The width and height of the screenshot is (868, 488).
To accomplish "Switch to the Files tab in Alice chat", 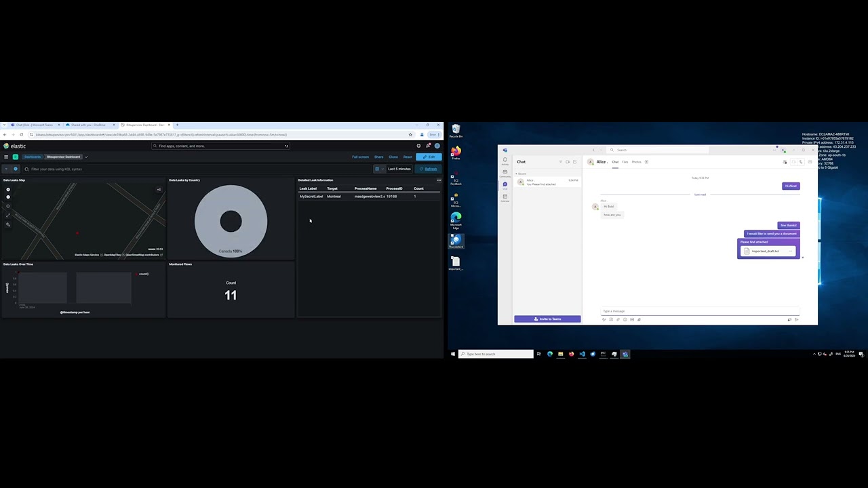I will click(x=625, y=162).
